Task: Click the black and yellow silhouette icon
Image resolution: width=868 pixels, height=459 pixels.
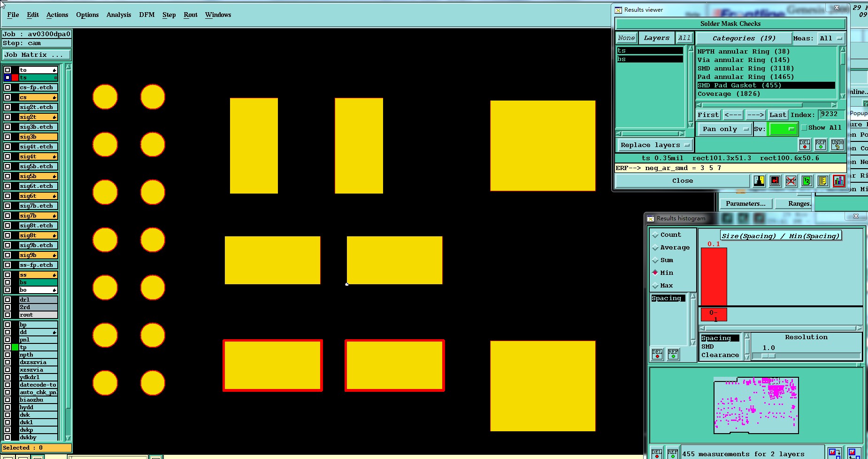Action: [759, 181]
